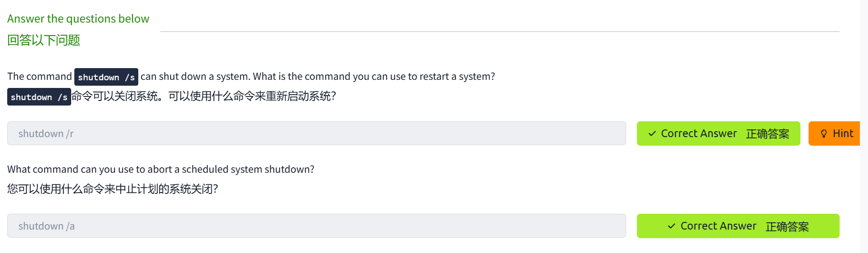Click Correct Answer text for the abort question

718,226
